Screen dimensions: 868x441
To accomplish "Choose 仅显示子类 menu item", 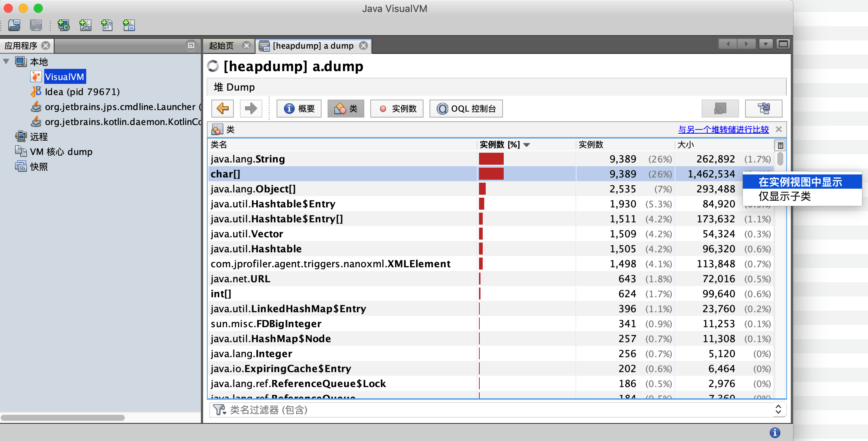I will (x=802, y=196).
